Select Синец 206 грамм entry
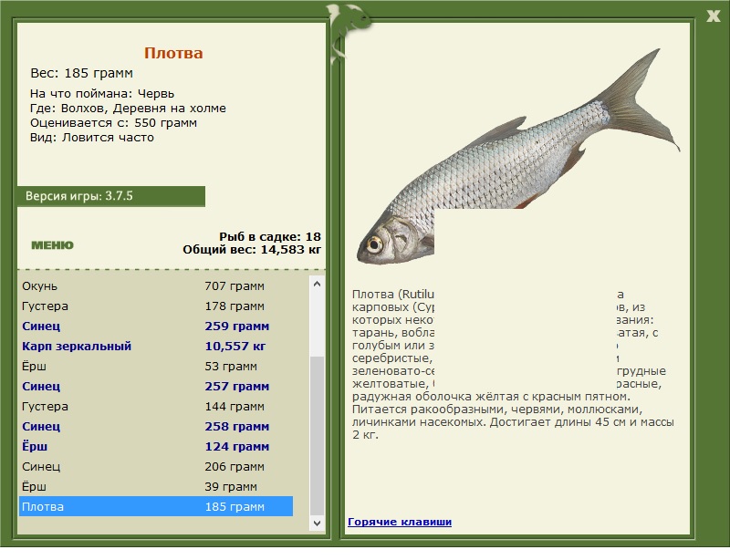Screen dimensions: 730x560 tap(156, 466)
